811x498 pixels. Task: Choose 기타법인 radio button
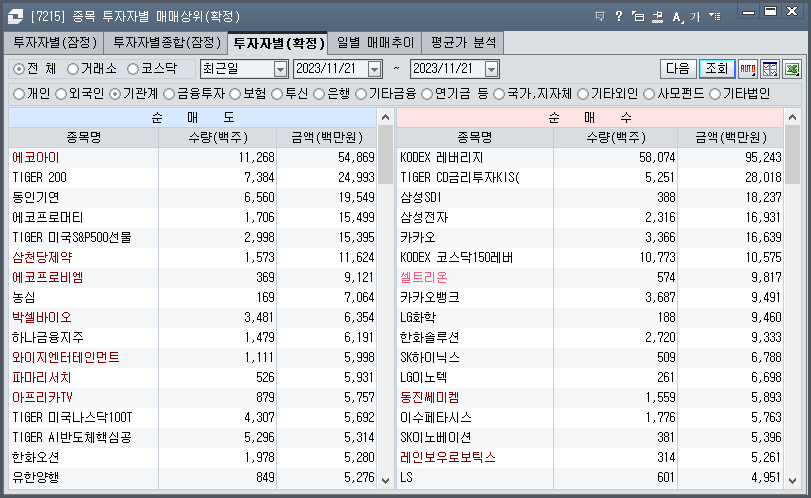pyautogui.click(x=715, y=94)
